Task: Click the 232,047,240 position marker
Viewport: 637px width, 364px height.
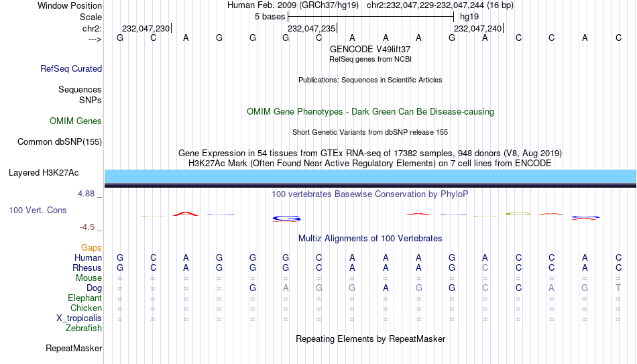Action: point(477,28)
